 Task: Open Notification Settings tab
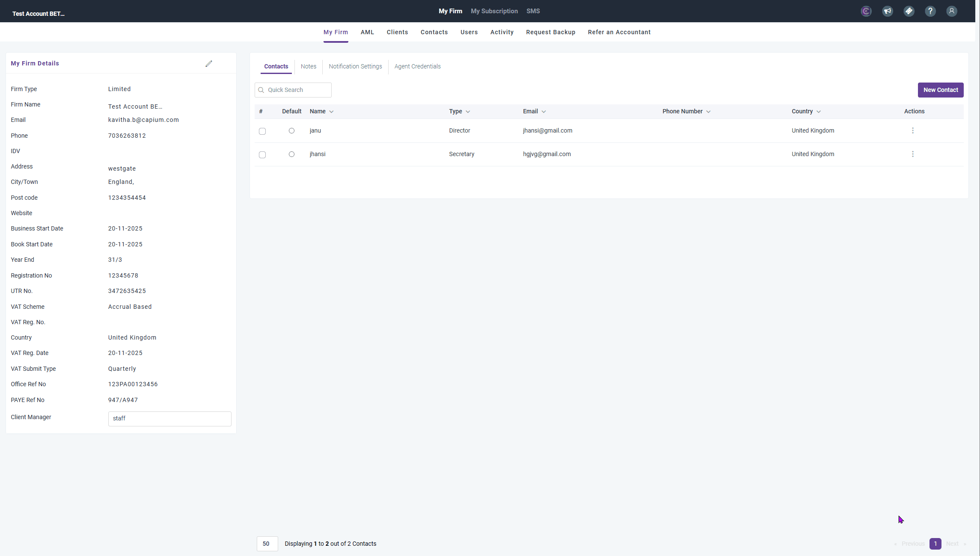point(355,66)
